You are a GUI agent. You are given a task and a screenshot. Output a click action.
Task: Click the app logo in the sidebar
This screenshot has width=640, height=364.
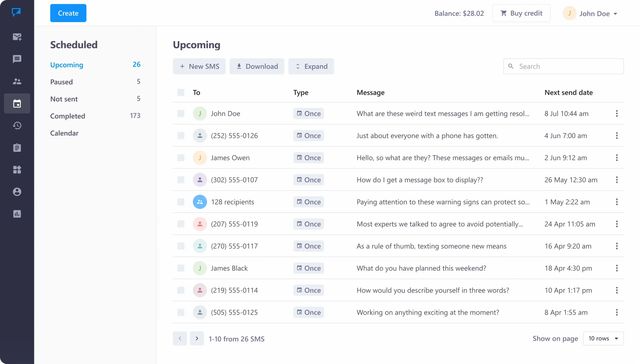(16, 12)
